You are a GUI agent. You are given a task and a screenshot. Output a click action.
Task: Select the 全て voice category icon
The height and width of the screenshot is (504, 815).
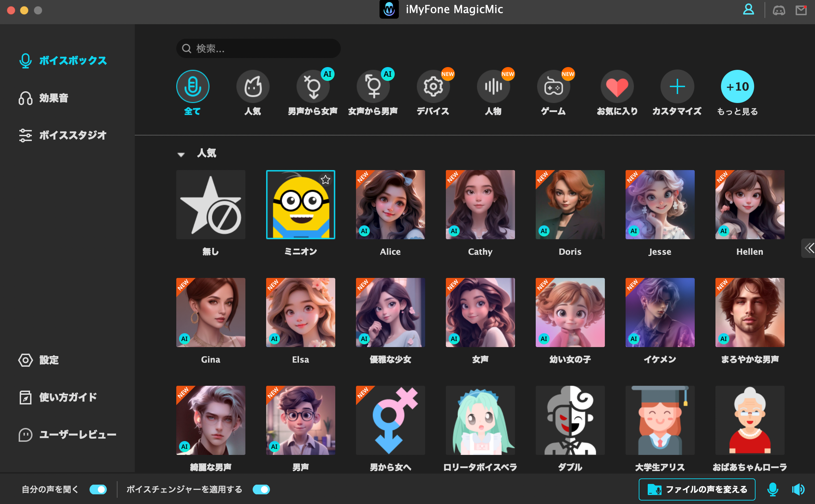pyautogui.click(x=193, y=86)
